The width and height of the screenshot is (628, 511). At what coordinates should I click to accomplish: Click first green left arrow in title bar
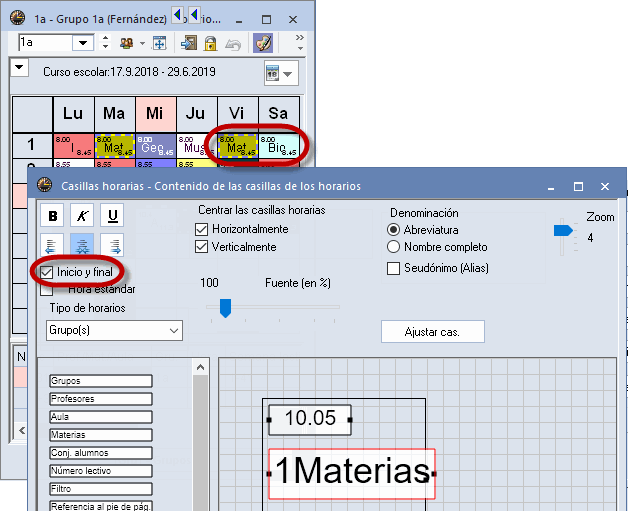point(177,15)
